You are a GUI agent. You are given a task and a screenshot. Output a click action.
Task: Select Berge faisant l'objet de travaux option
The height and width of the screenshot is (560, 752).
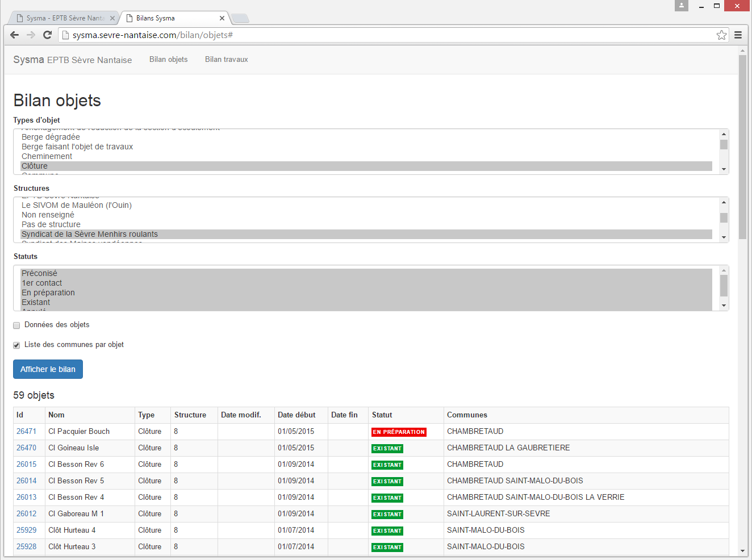point(366,147)
